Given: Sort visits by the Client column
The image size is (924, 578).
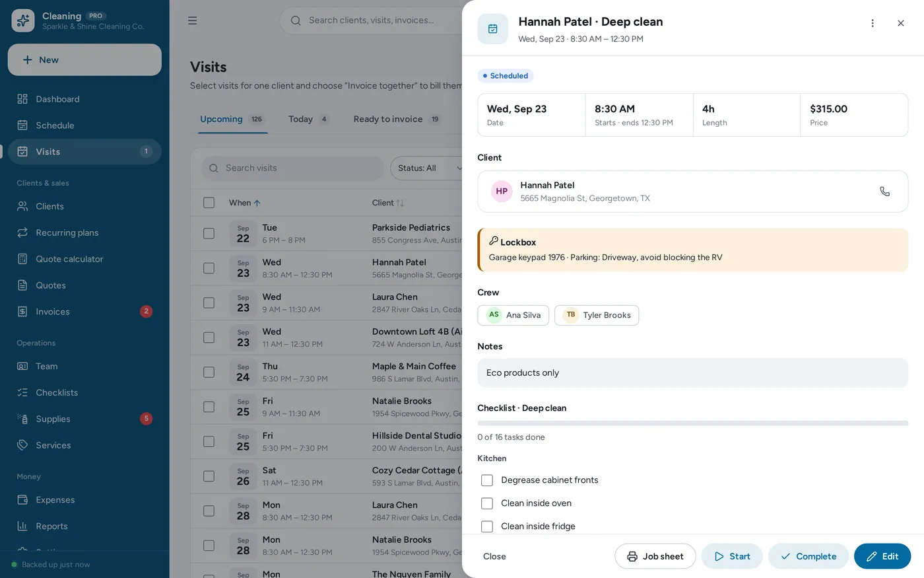Looking at the screenshot, I should pyautogui.click(x=388, y=203).
